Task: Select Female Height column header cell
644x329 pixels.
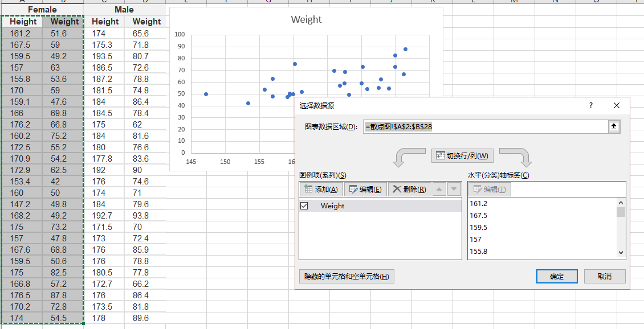Action: (x=23, y=21)
